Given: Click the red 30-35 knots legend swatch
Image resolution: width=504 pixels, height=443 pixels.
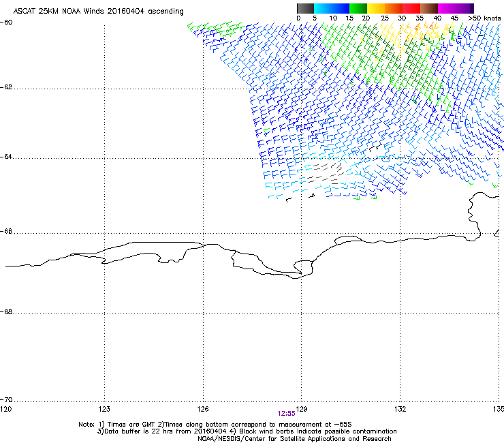Looking at the screenshot, I should [x=411, y=8].
